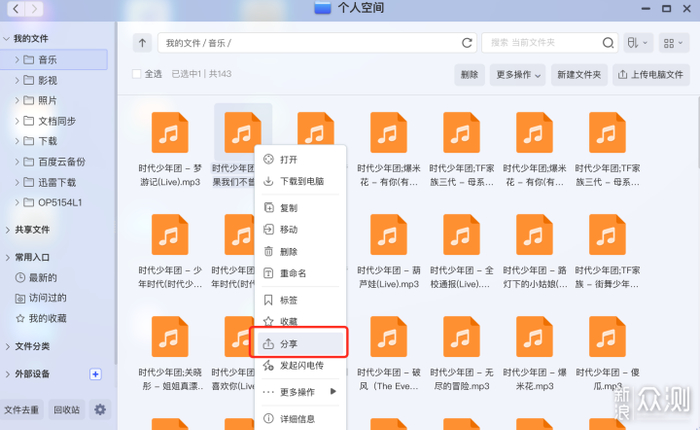Expand the 共享文件 section
This screenshot has height=430, width=700.
[8, 230]
